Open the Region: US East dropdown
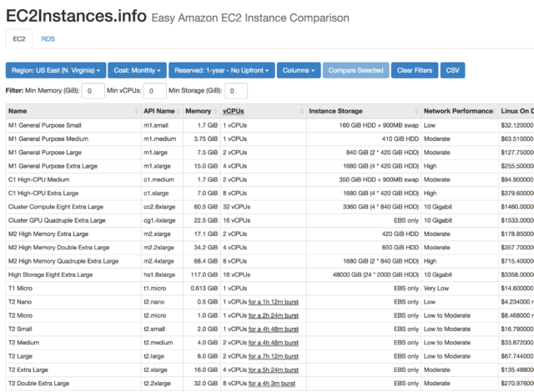The width and height of the screenshot is (534, 392). [x=58, y=70]
